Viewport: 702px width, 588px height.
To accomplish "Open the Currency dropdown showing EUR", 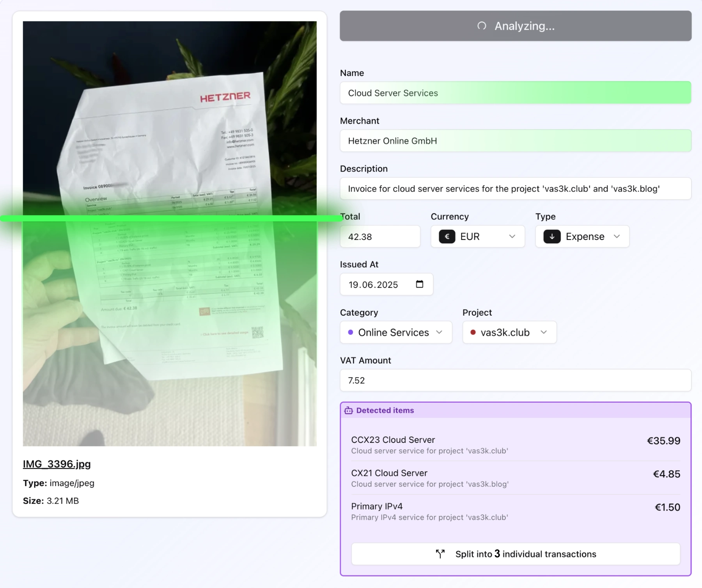I will (x=477, y=236).
